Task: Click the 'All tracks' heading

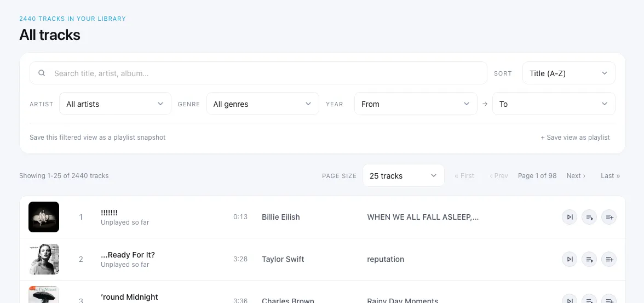Action: (50, 35)
